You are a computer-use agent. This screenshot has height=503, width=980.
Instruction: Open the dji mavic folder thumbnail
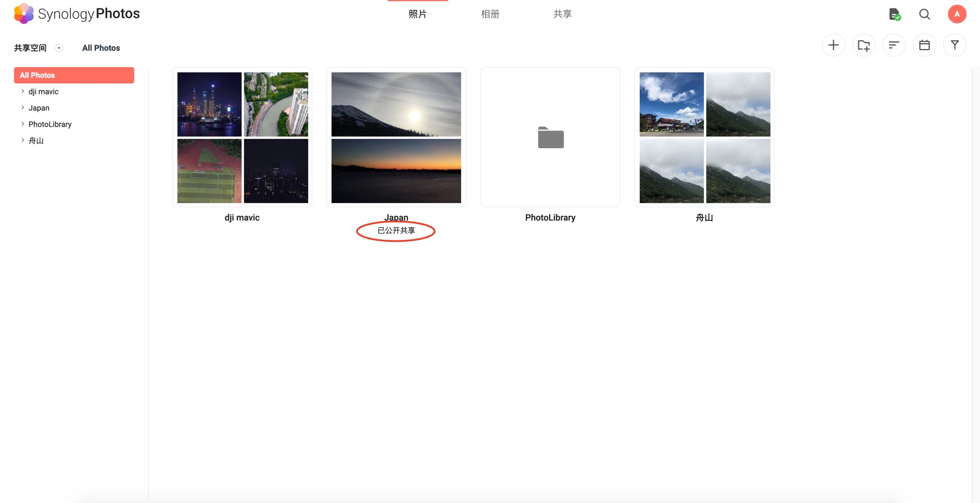click(242, 137)
